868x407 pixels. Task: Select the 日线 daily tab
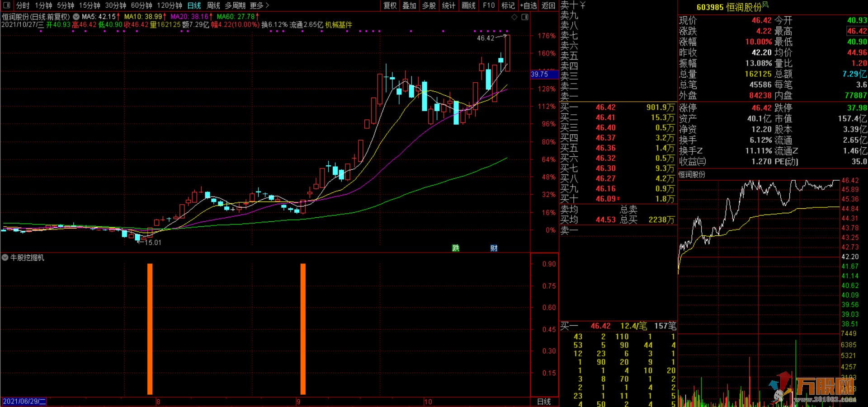pyautogui.click(x=194, y=5)
